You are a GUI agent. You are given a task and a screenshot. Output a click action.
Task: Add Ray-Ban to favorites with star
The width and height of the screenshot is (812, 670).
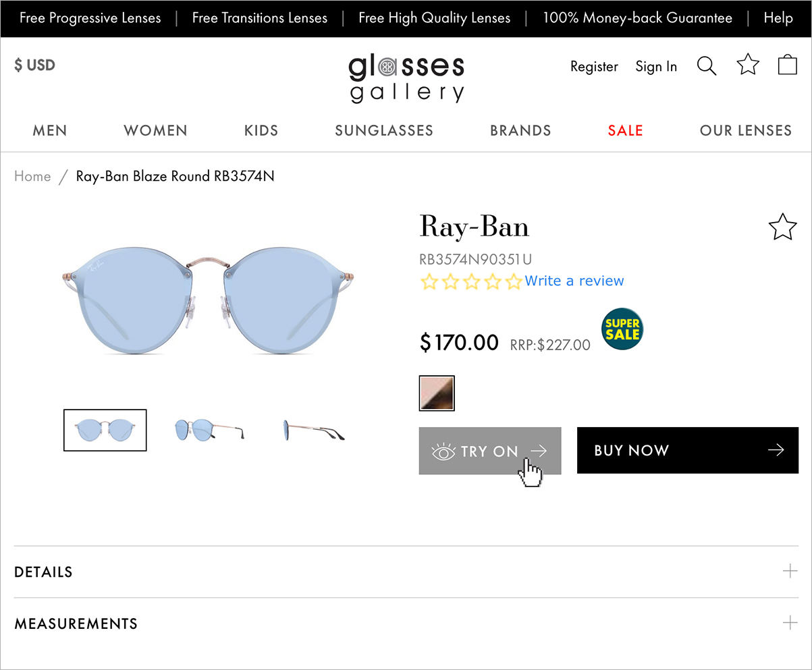[x=782, y=227]
